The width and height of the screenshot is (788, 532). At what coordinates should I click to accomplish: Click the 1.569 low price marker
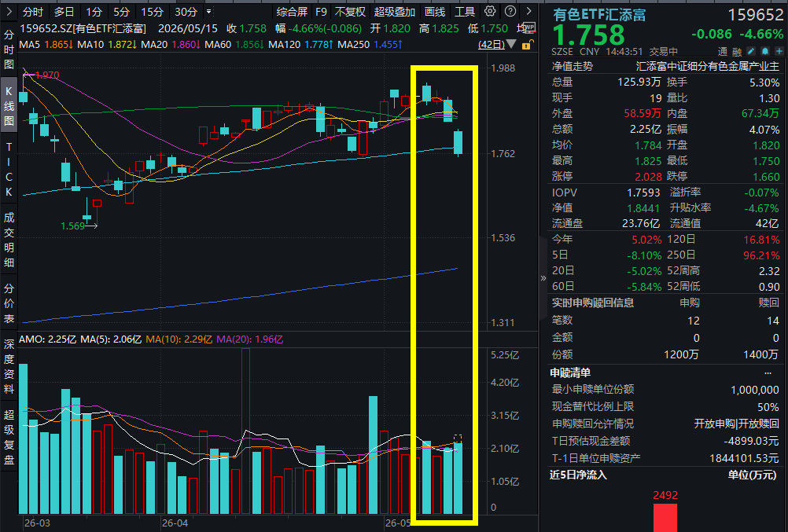point(73,226)
